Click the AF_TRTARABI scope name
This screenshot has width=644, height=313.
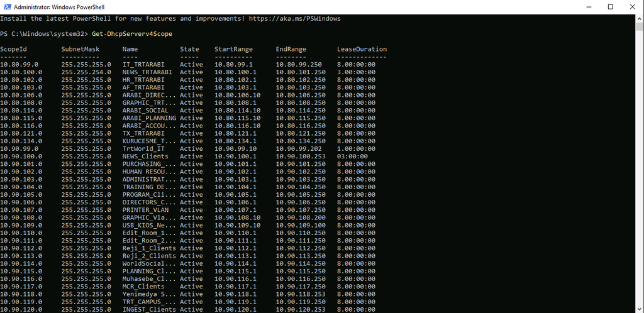143,87
